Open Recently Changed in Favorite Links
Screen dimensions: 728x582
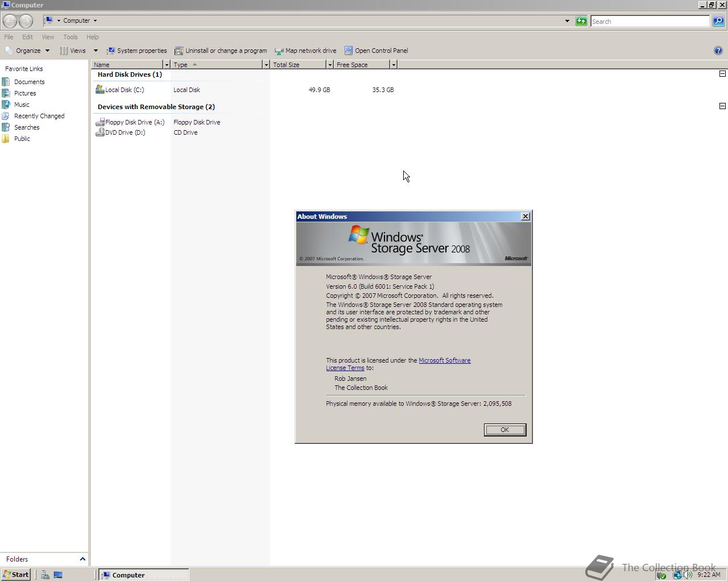click(x=39, y=116)
